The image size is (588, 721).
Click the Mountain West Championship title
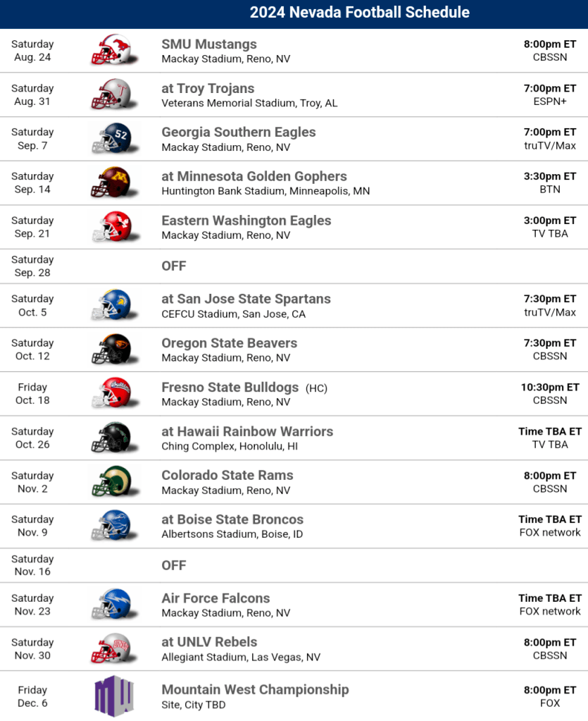click(255, 689)
